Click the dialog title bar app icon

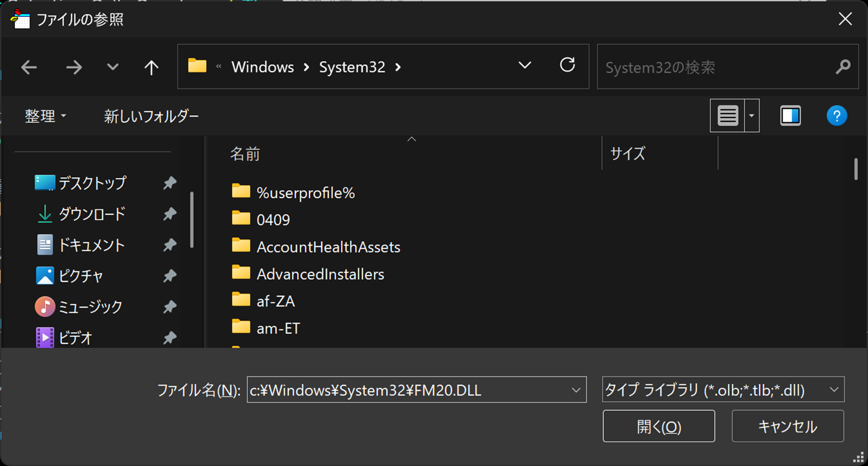pos(20,19)
